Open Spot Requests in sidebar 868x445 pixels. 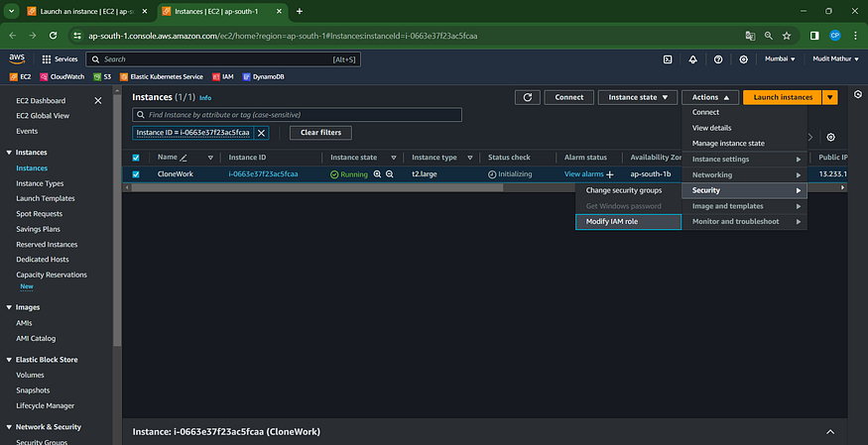(x=40, y=214)
